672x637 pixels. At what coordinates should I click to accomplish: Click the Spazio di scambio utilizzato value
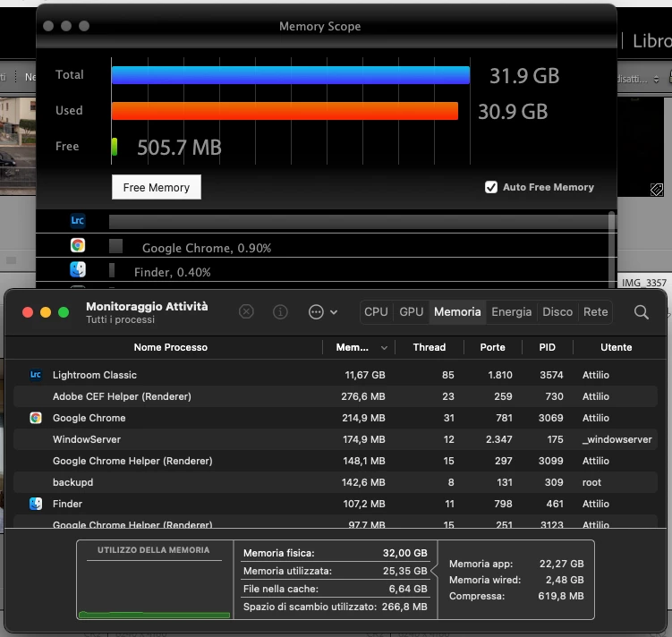(x=404, y=607)
